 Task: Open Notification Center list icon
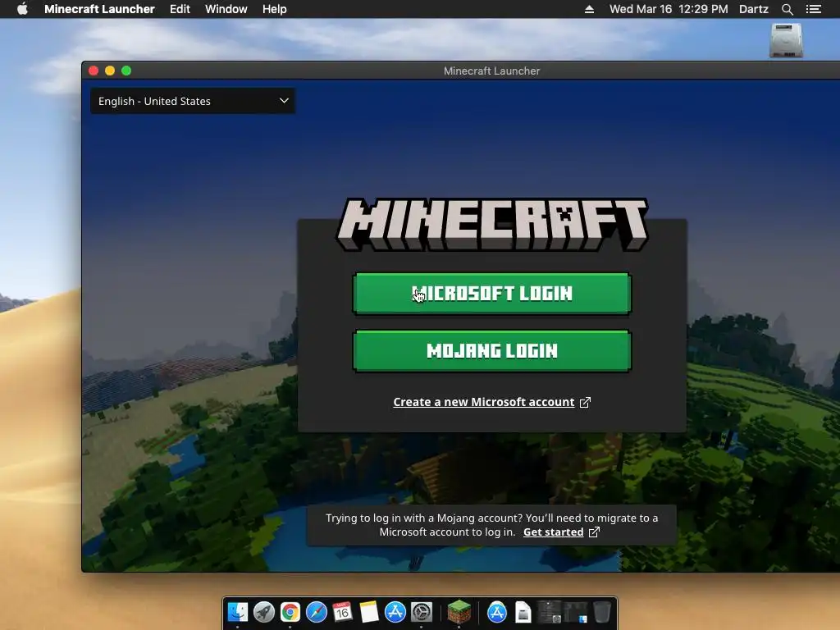(x=813, y=9)
